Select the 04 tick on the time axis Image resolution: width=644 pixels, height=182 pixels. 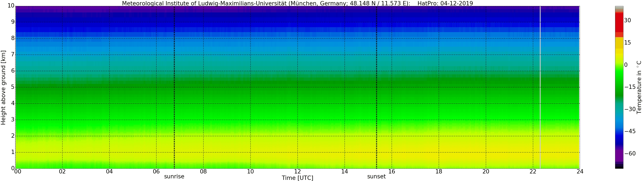pyautogui.click(x=109, y=172)
